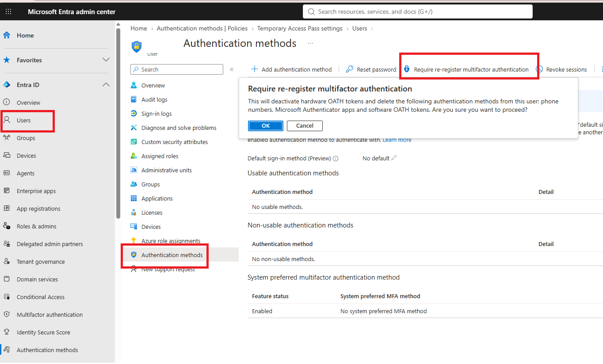Click the left navigation vertical scrollbar
Screen dimensions: 603x364
tap(118, 123)
